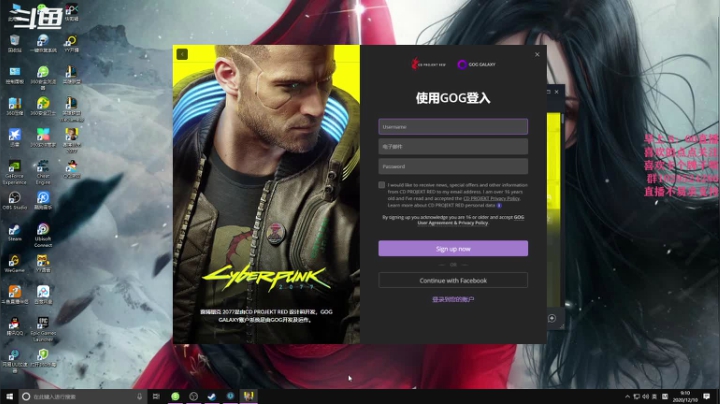This screenshot has width=720, height=404.
Task: Select the 360压缩 desktop icon
Action: (x=14, y=106)
